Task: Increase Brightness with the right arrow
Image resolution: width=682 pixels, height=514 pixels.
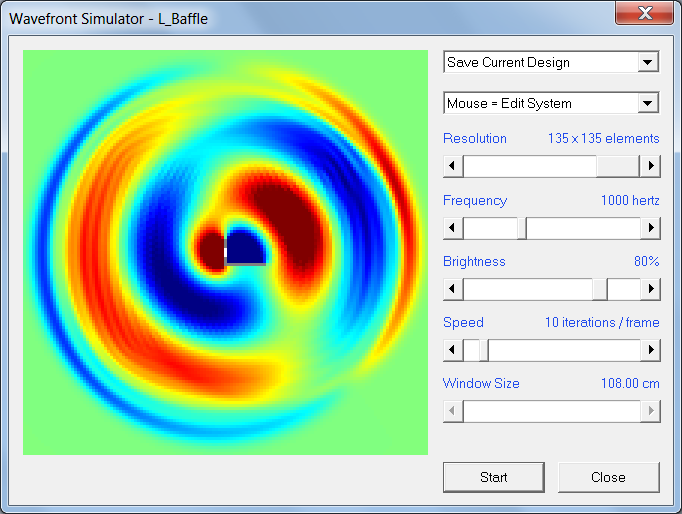Action: [x=650, y=289]
